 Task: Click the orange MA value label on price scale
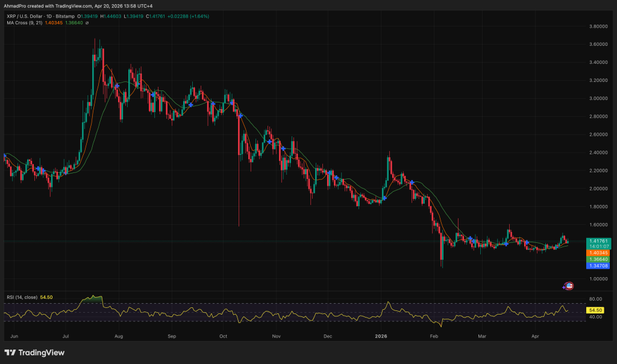[598, 253]
